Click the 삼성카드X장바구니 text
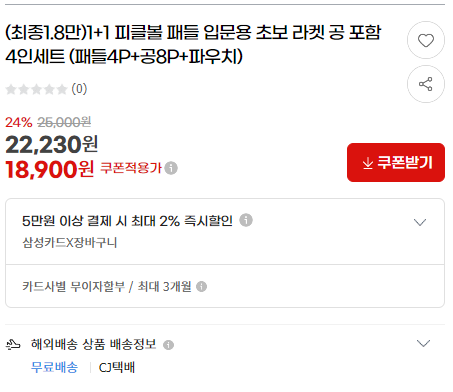This screenshot has height=392, width=453. click(70, 242)
